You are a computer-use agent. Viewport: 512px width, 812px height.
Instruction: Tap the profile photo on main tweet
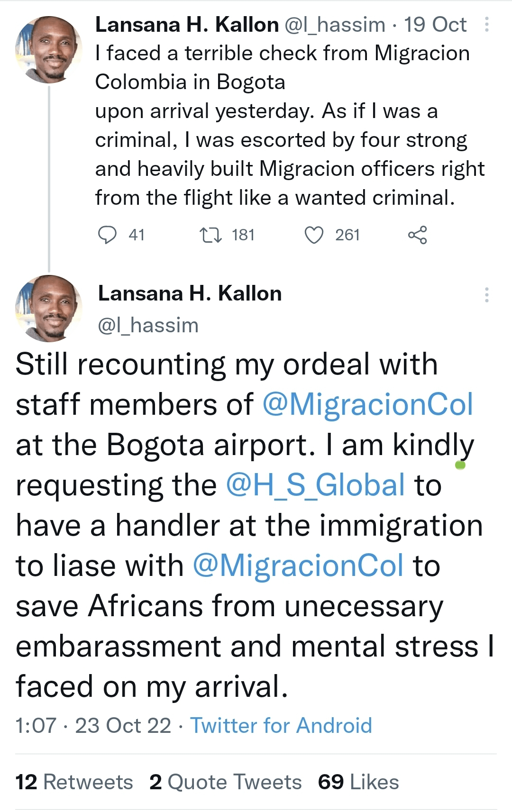click(x=48, y=308)
